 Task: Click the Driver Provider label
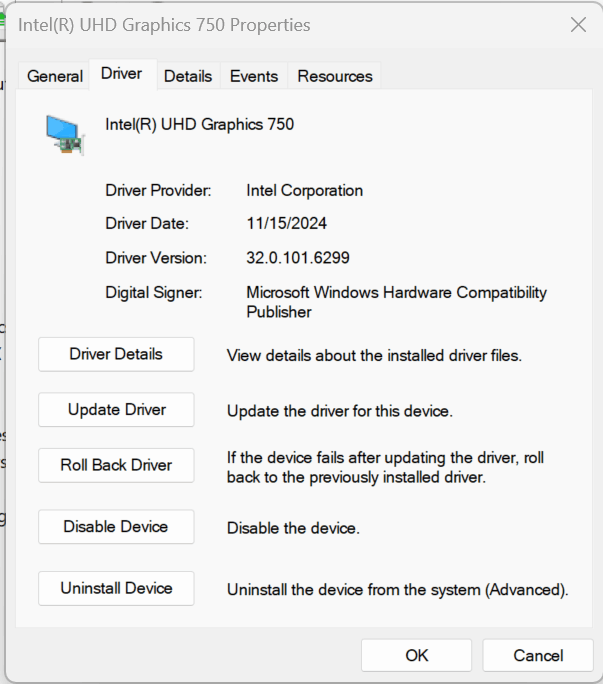(158, 191)
